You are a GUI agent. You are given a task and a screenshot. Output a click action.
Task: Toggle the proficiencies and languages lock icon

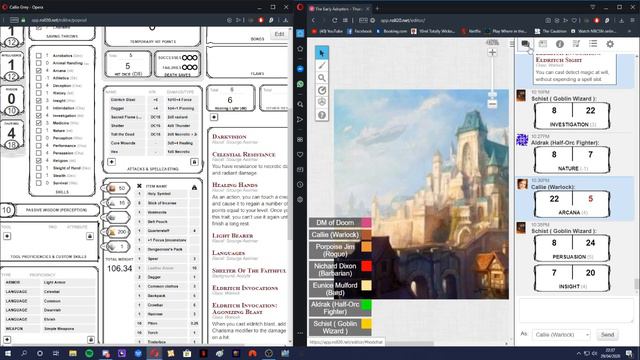(91, 340)
